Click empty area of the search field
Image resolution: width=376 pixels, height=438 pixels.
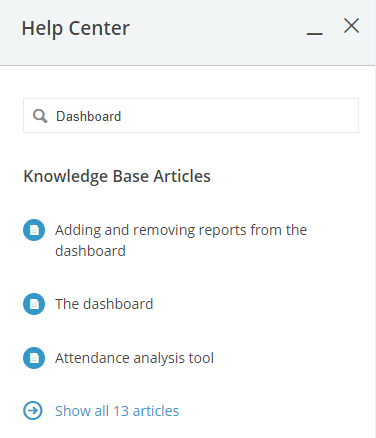[240, 116]
